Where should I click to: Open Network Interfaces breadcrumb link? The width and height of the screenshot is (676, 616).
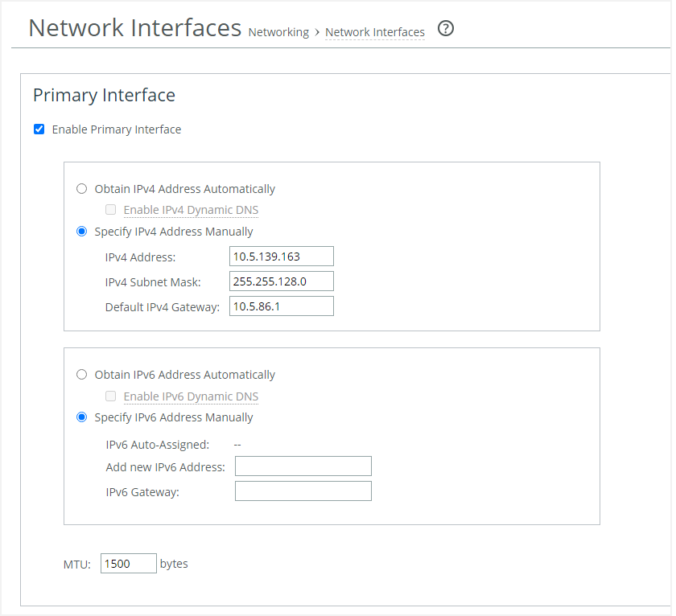click(375, 32)
